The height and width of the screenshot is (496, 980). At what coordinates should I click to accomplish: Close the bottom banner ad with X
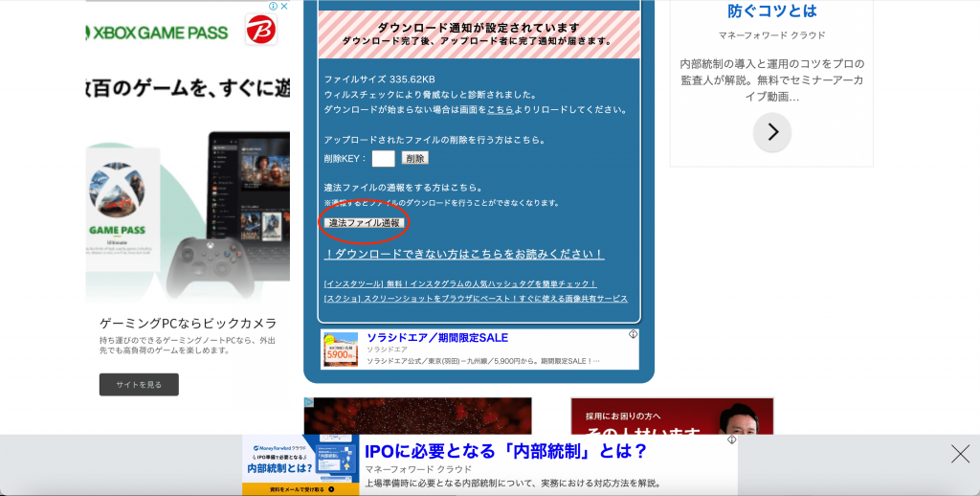click(960, 454)
